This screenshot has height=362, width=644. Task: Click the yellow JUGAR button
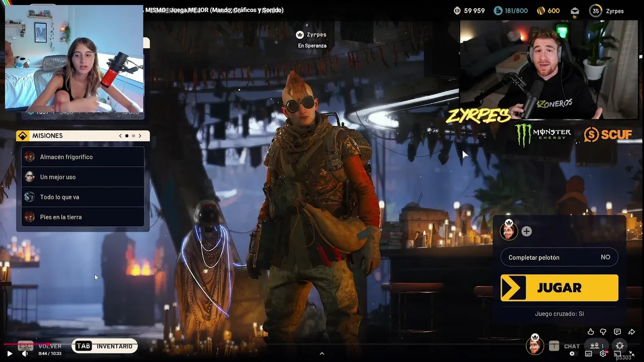point(559,288)
